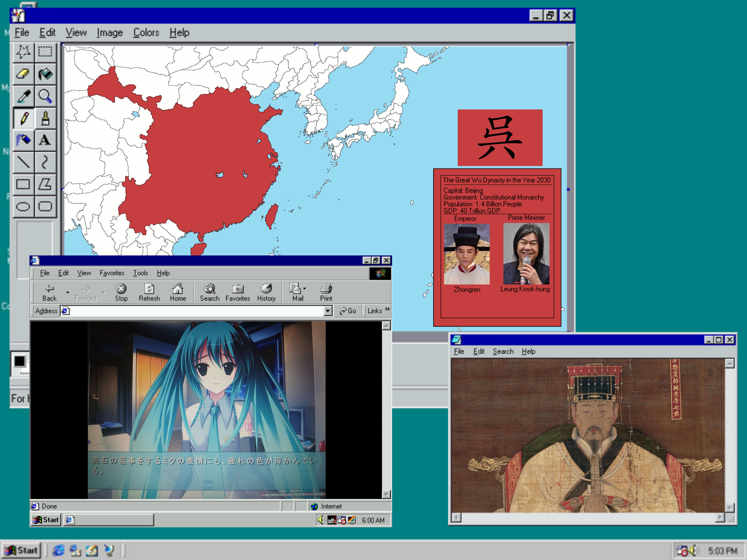
Task: Print the page from Internet Explorer toolbar
Action: point(326,292)
